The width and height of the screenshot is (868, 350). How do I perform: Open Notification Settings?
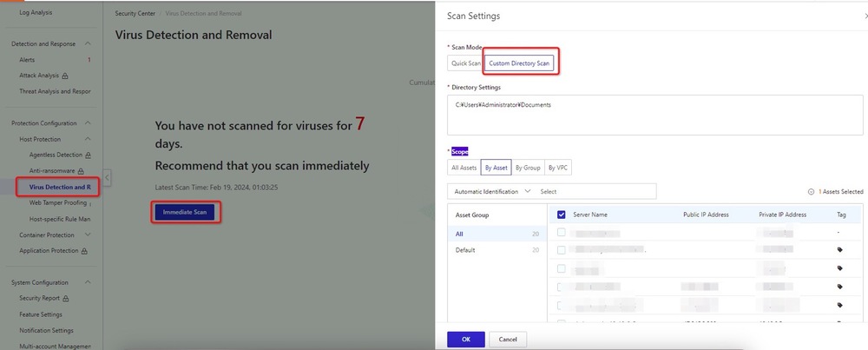(47, 331)
